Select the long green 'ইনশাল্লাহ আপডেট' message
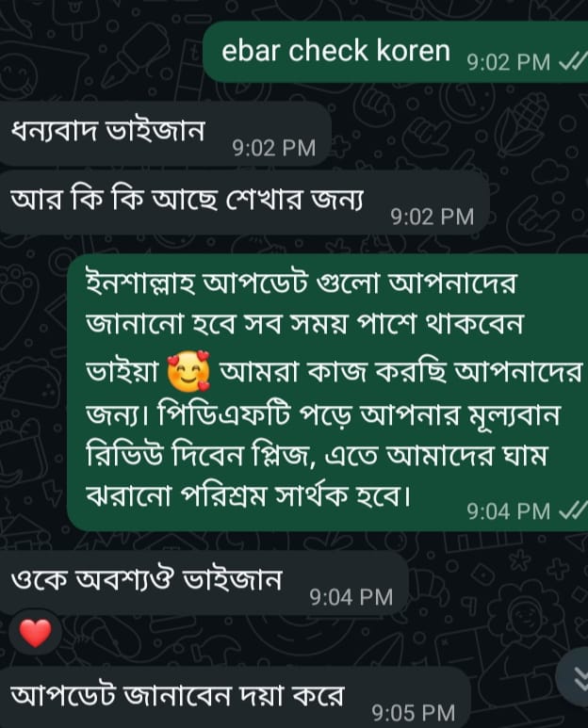 [327, 393]
